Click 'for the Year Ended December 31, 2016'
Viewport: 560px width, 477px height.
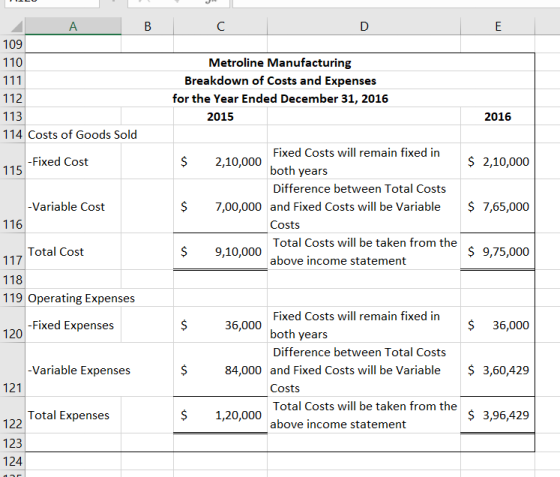coord(280,99)
